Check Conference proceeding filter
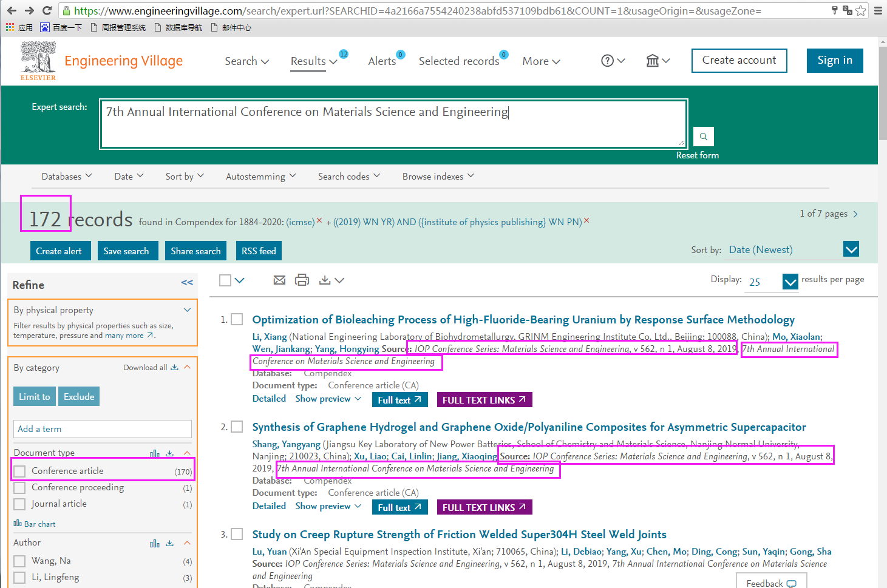 pyautogui.click(x=20, y=488)
